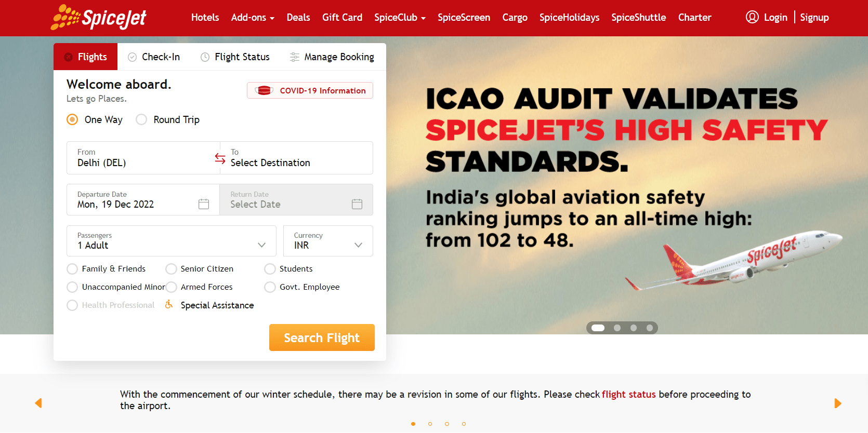The image size is (868, 433).
Task: Expand the SpiceClub menu
Action: click(400, 18)
